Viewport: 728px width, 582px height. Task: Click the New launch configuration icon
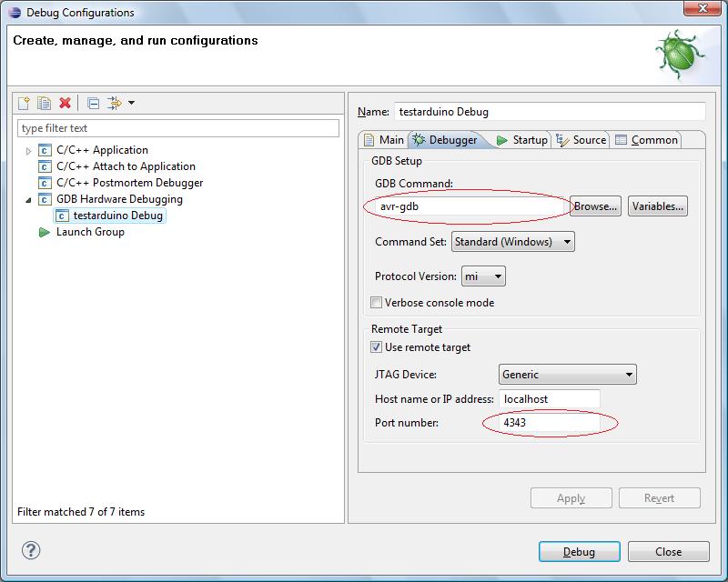pos(25,103)
